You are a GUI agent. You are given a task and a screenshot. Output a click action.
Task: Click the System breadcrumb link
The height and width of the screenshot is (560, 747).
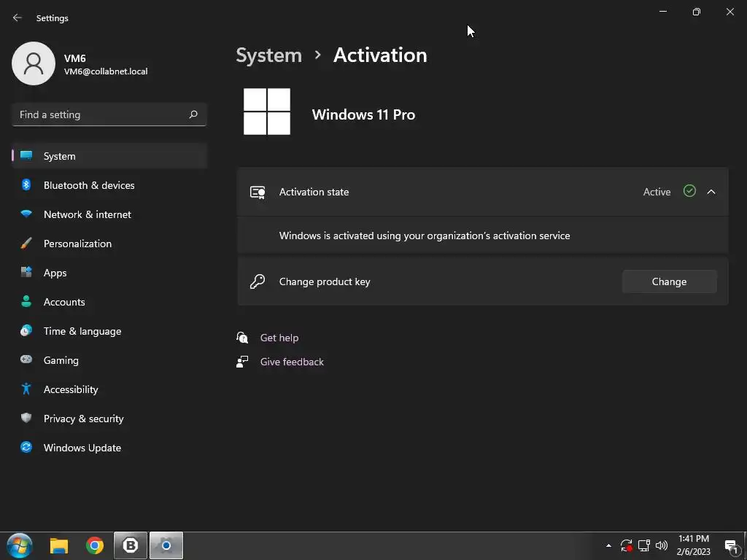click(268, 55)
